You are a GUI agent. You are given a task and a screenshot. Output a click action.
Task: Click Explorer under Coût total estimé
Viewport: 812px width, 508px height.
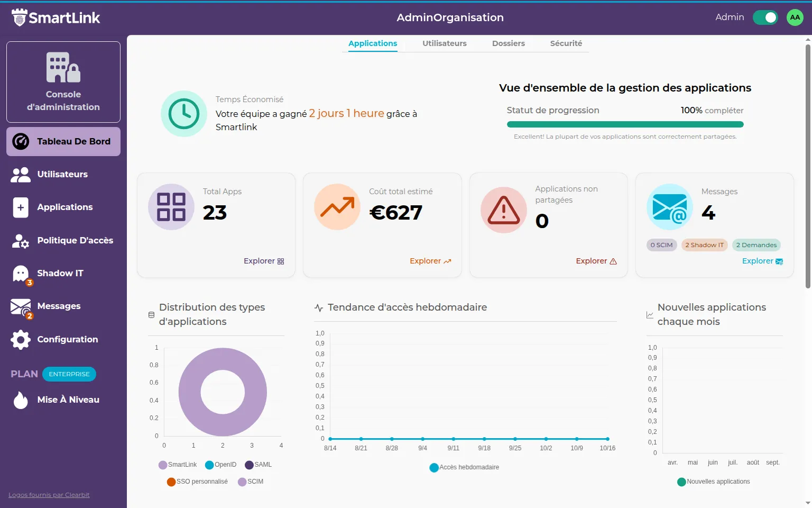click(430, 261)
